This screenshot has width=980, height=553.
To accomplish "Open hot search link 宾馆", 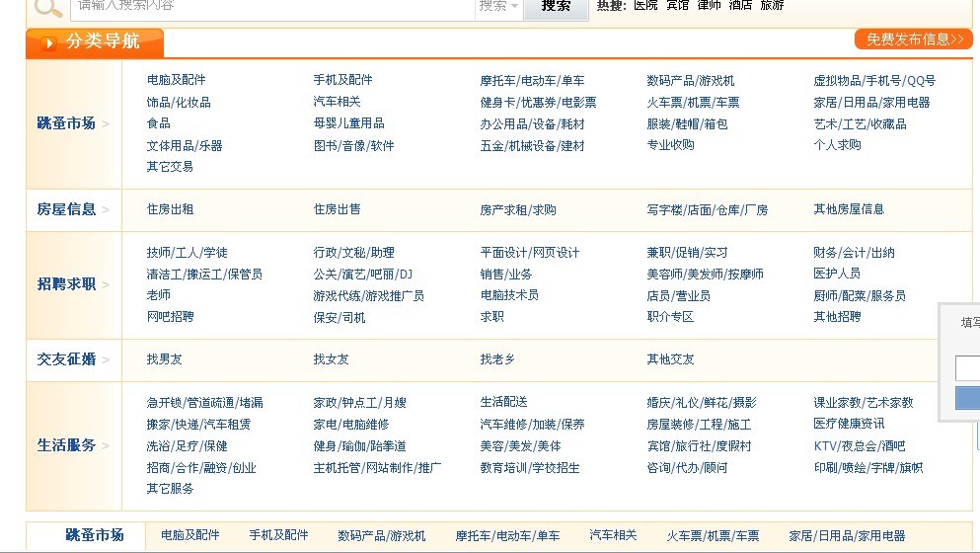I will (677, 6).
